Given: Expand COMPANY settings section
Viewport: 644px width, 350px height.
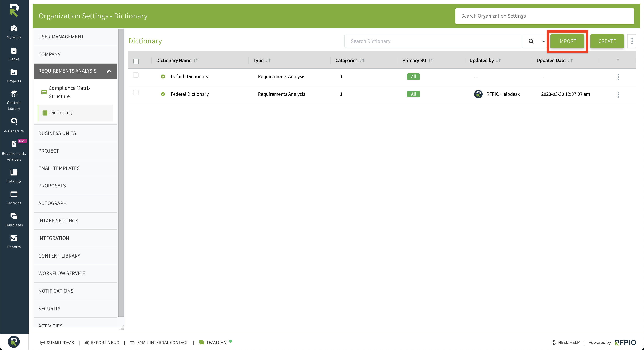Looking at the screenshot, I should pos(75,54).
